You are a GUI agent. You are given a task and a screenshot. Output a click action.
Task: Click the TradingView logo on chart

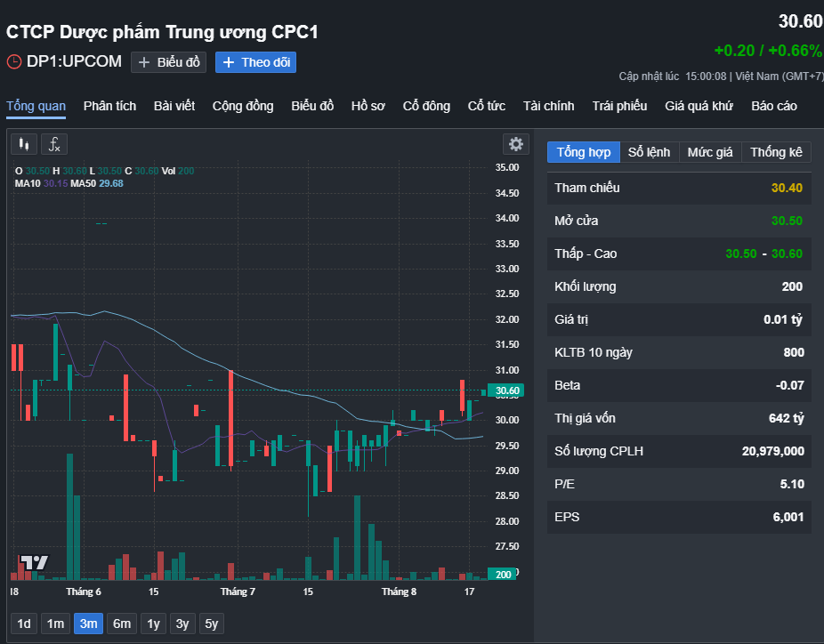[35, 562]
